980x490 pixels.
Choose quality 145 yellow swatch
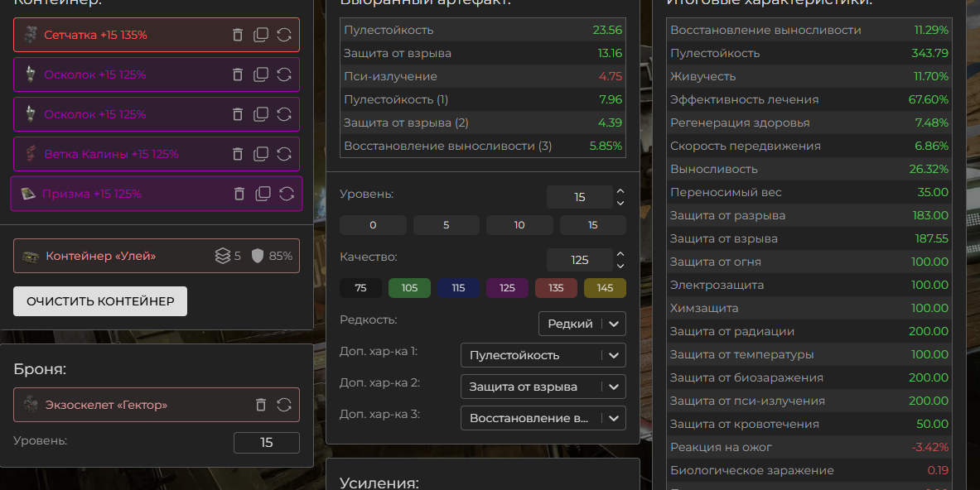click(605, 288)
